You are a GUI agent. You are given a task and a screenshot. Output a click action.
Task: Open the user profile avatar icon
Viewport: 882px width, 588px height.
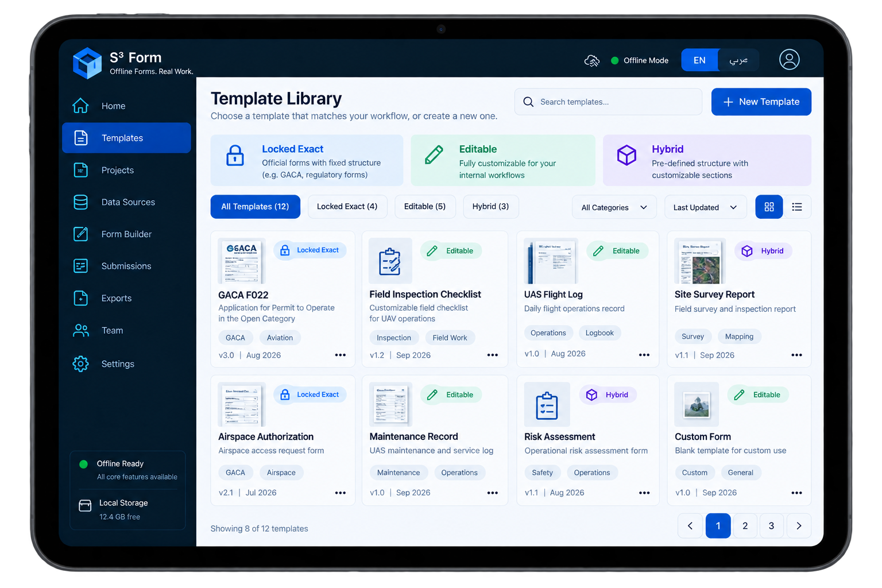coord(790,59)
